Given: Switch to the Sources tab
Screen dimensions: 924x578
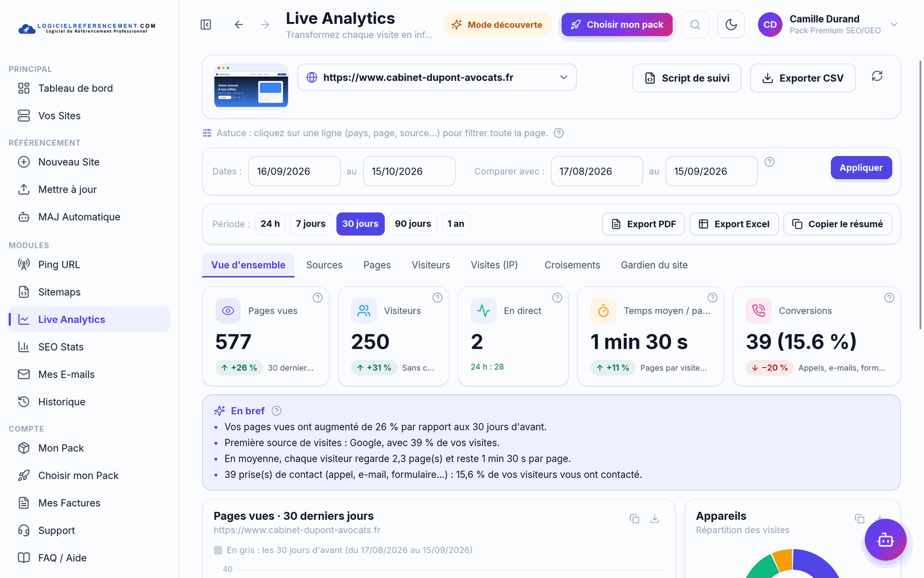Looking at the screenshot, I should [x=324, y=265].
